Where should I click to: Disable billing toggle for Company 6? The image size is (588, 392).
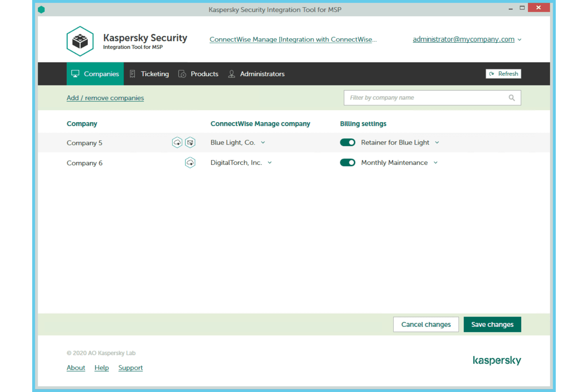(x=348, y=162)
